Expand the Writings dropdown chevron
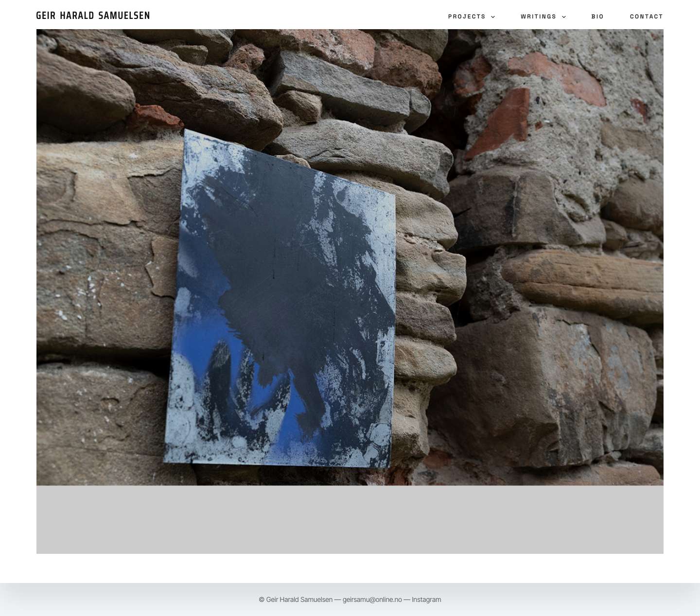The height and width of the screenshot is (616, 700). pyautogui.click(x=564, y=17)
